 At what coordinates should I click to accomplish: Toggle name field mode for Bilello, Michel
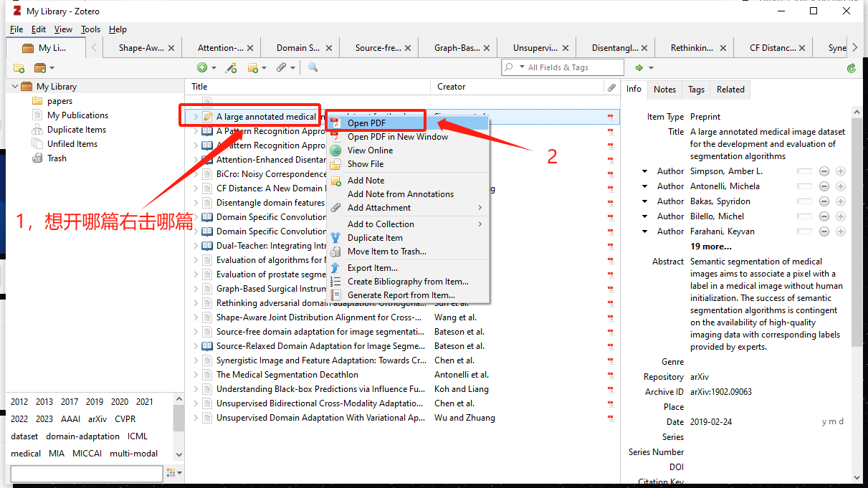coord(804,216)
